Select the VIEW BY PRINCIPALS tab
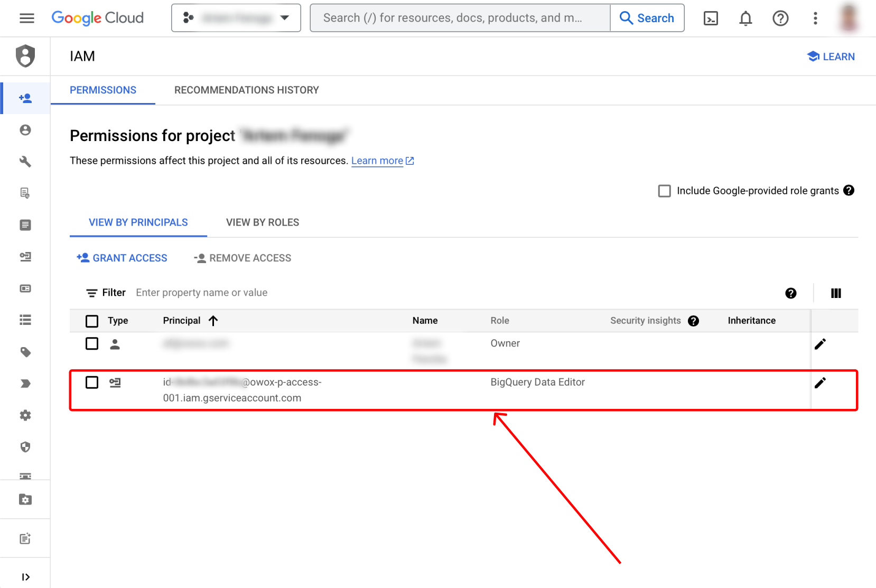876x588 pixels. (x=138, y=222)
